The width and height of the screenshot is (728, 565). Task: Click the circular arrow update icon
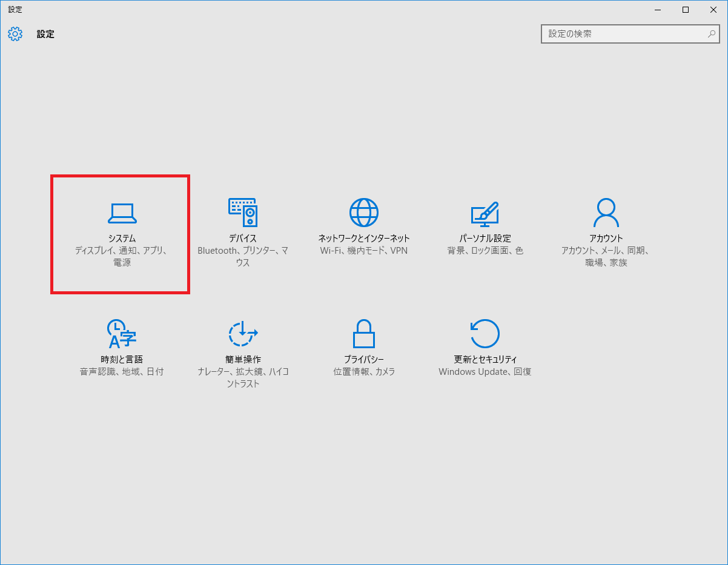(485, 334)
